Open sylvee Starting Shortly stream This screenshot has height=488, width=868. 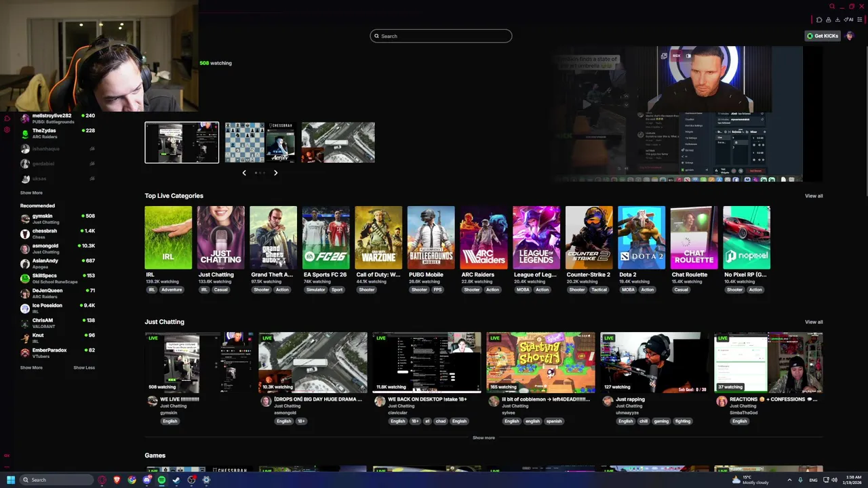coord(540,363)
